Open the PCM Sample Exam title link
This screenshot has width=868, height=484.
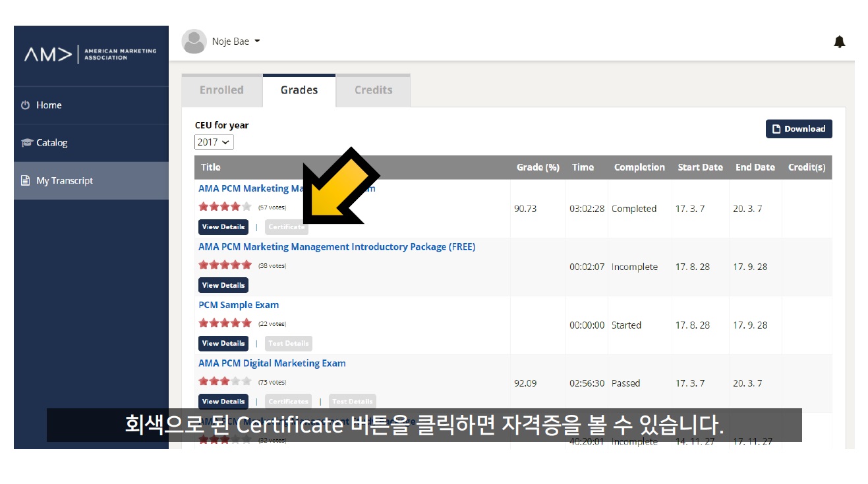[x=239, y=305]
